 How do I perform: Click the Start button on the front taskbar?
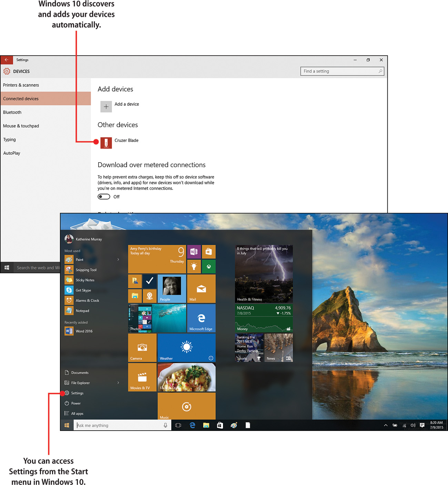(x=67, y=425)
